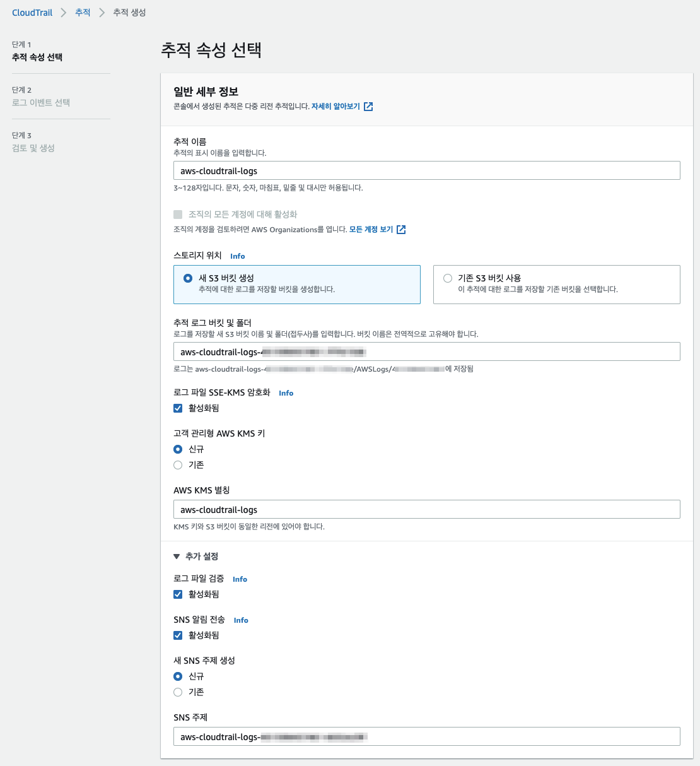The width and height of the screenshot is (700, 766).
Task: Click the breadcrumb chevron after CloudTrail
Action: 64,13
